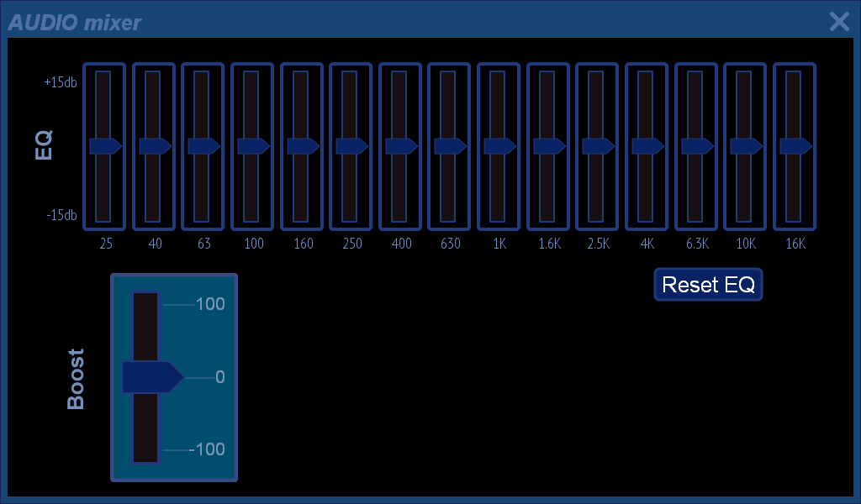This screenshot has width=861, height=504.
Task: Select the 63 Hz band slider thumb
Action: [x=203, y=146]
